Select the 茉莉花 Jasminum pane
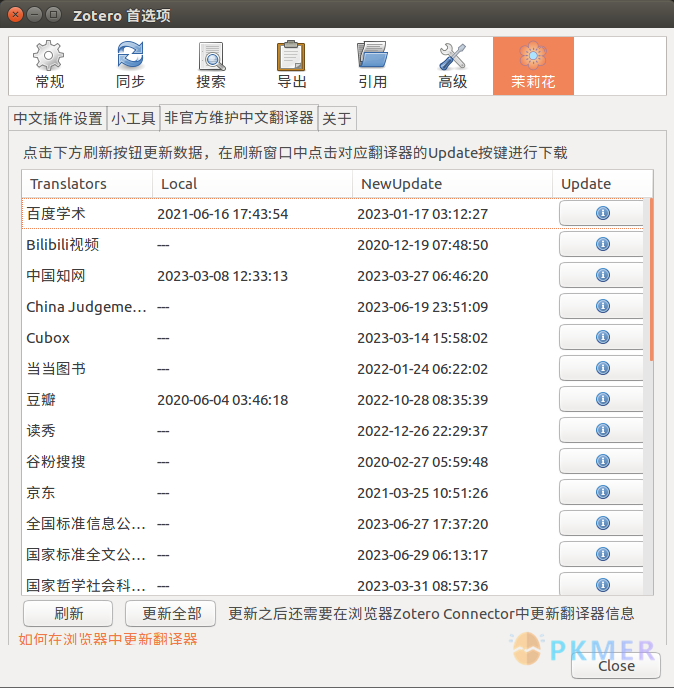The width and height of the screenshot is (674, 688). tap(533, 66)
